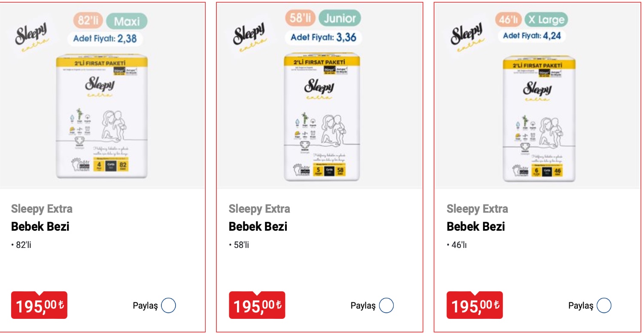Click the red price tag under the Junior pack
Image resolution: width=644 pixels, height=333 pixels.
click(257, 306)
